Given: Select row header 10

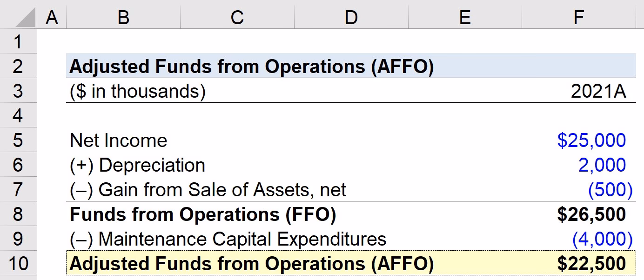Looking at the screenshot, I should pyautogui.click(x=19, y=263).
